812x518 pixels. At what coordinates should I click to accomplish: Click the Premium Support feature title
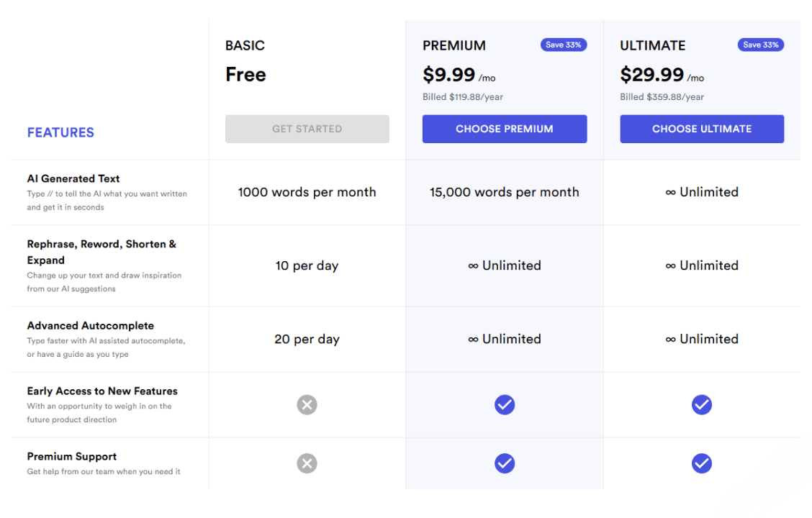pyautogui.click(x=72, y=457)
